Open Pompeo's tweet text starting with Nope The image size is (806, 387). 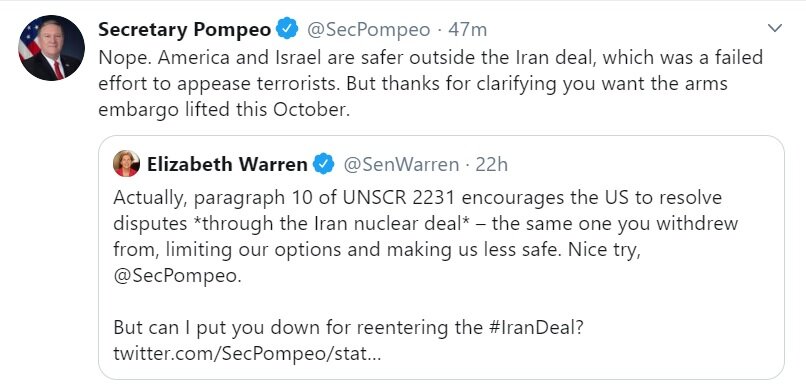430,84
